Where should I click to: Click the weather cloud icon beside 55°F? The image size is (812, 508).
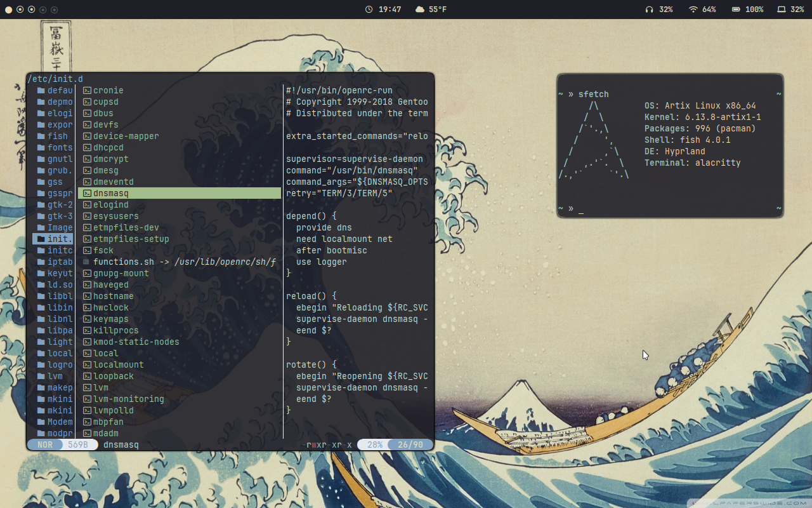click(x=420, y=10)
